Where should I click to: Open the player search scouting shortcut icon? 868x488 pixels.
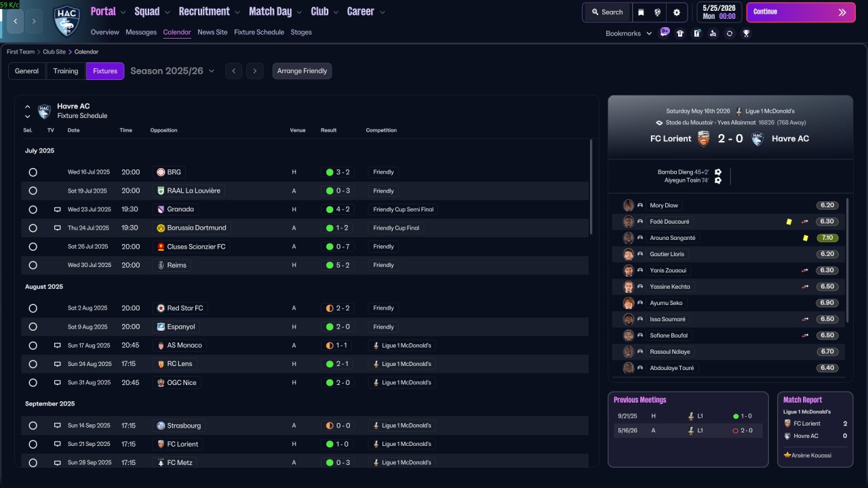(713, 33)
